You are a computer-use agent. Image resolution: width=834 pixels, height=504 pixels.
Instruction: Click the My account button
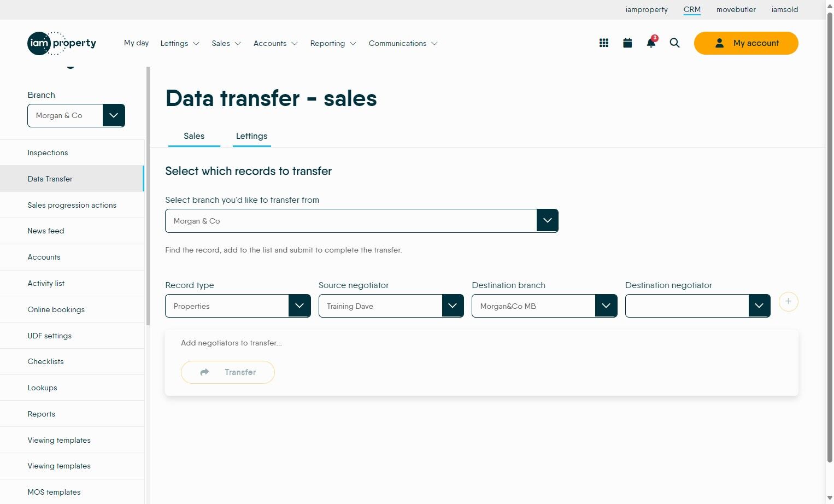(746, 43)
